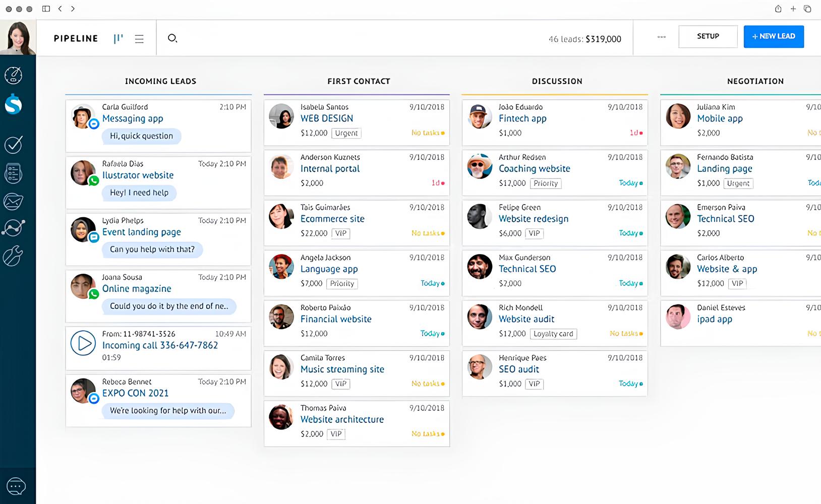
Task: Click the New Lead button
Action: click(773, 37)
